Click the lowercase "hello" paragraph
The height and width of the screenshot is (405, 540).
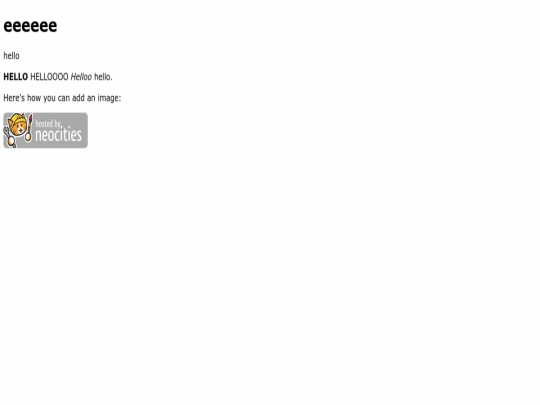point(11,56)
